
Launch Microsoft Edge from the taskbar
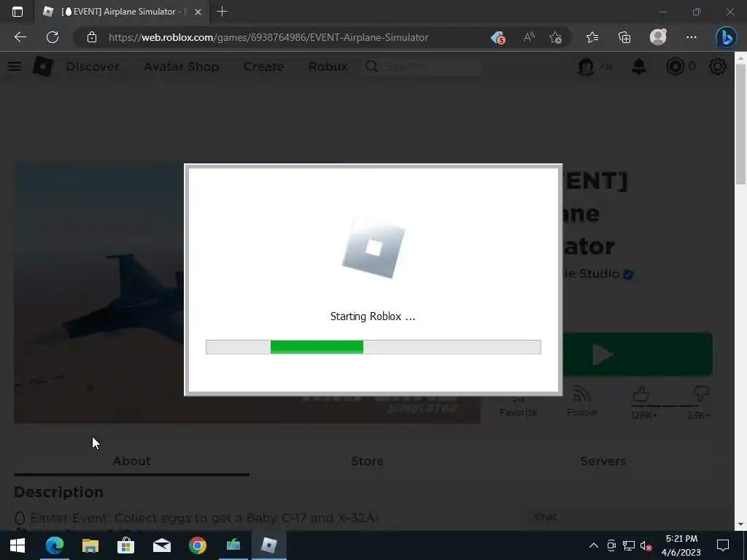pos(54,545)
